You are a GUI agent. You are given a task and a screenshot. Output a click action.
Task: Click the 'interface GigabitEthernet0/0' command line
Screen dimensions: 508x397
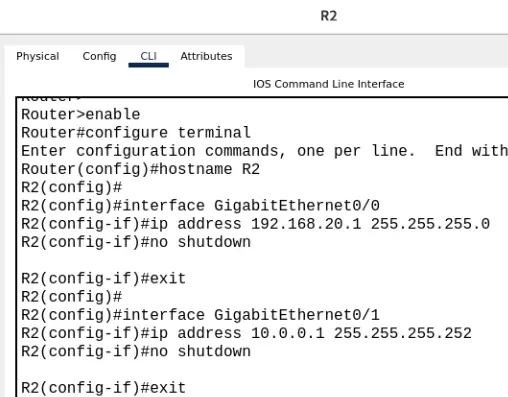pos(200,206)
